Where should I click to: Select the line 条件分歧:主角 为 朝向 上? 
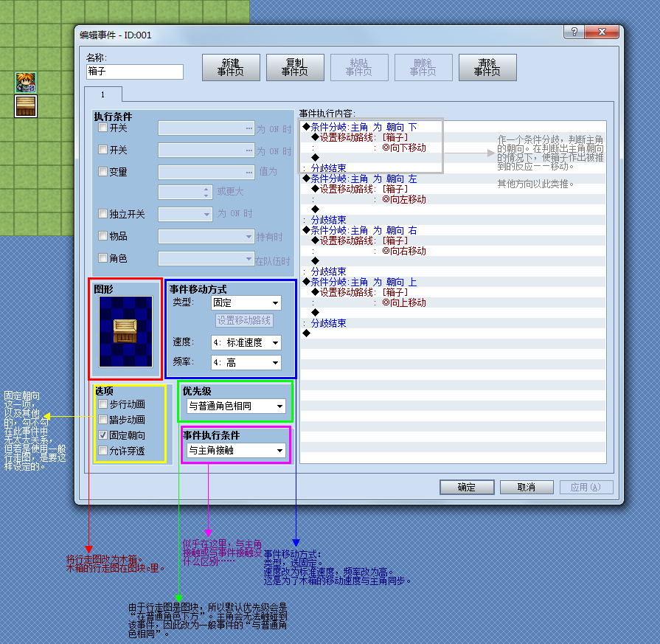pos(453,282)
